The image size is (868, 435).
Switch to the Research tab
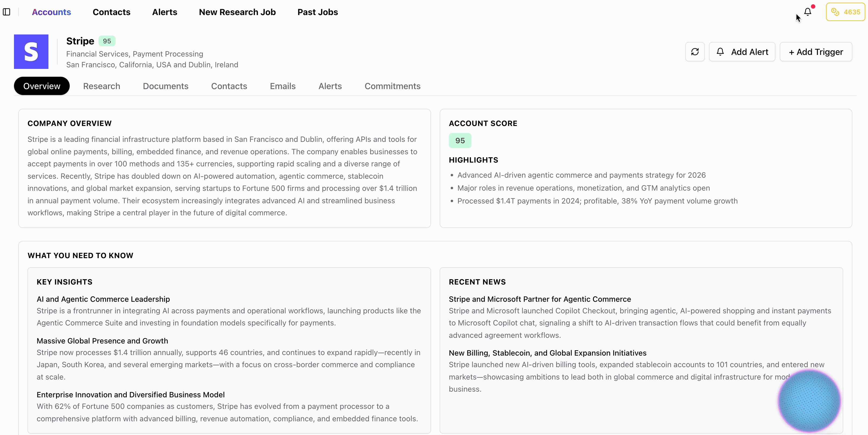101,86
